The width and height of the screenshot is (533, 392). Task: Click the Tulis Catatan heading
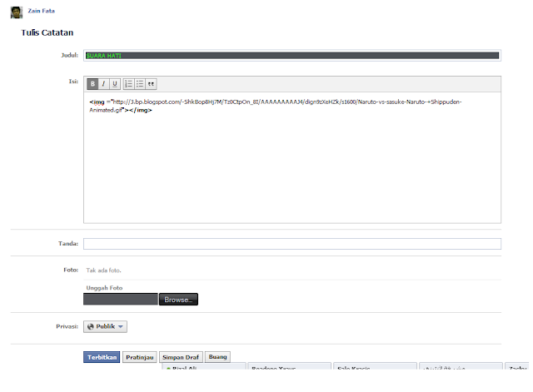pyautogui.click(x=47, y=32)
